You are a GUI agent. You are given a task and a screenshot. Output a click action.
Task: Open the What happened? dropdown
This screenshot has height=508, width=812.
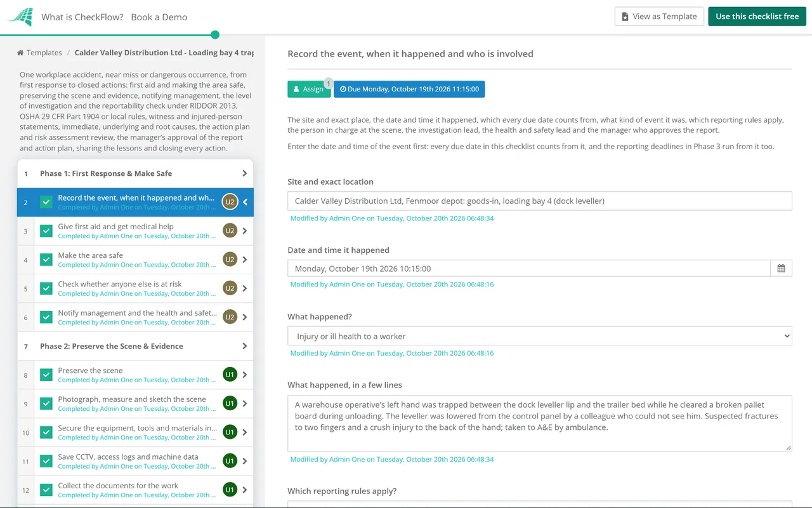point(540,336)
